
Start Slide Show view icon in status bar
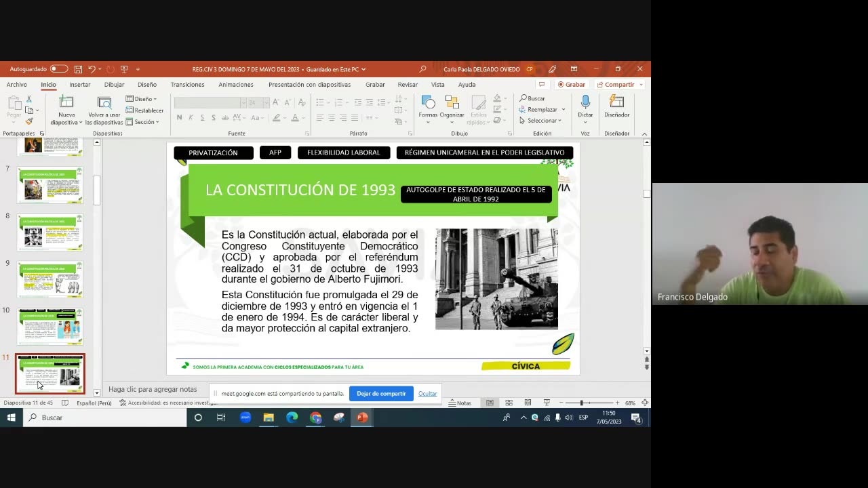tap(547, 403)
